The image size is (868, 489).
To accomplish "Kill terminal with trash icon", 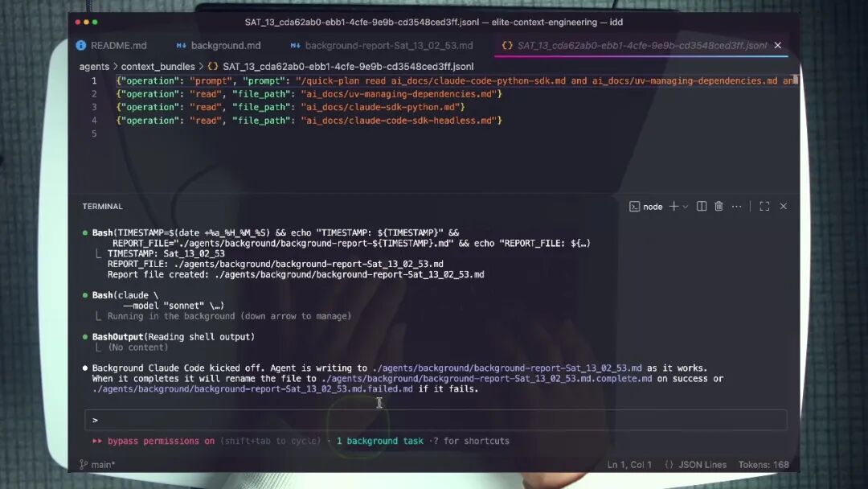I will (x=719, y=206).
